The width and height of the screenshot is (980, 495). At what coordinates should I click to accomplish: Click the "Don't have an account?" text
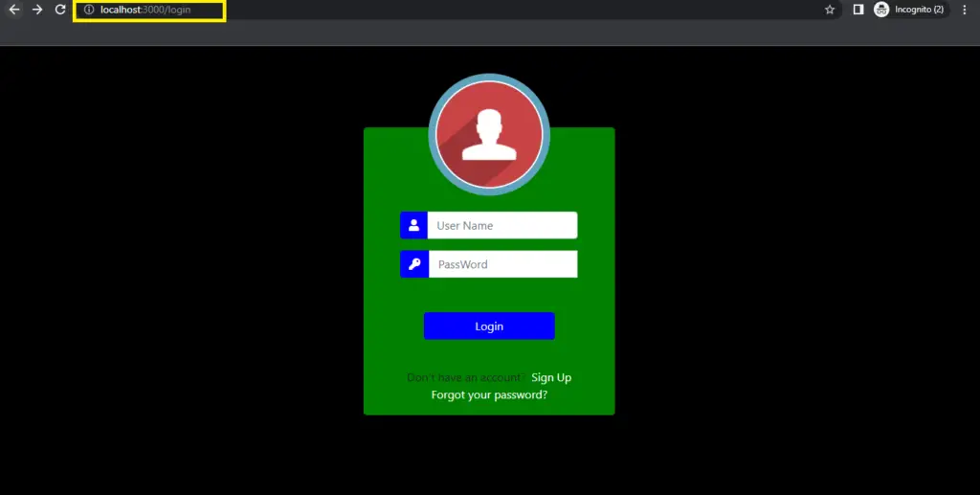point(465,377)
